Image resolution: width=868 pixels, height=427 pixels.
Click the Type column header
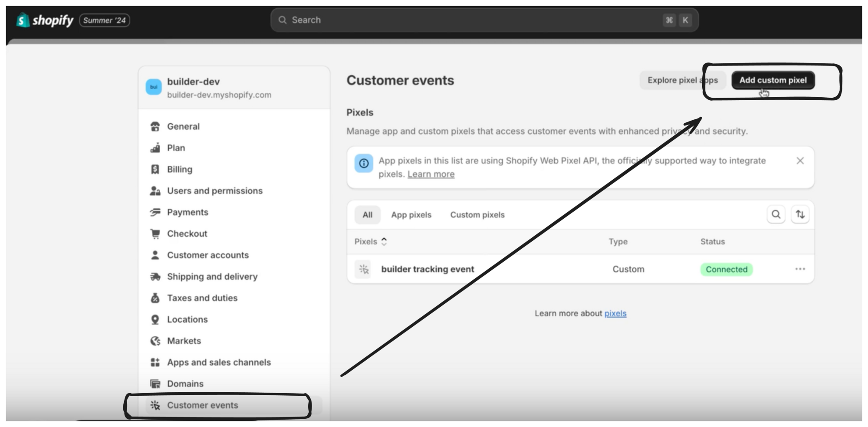(x=618, y=242)
